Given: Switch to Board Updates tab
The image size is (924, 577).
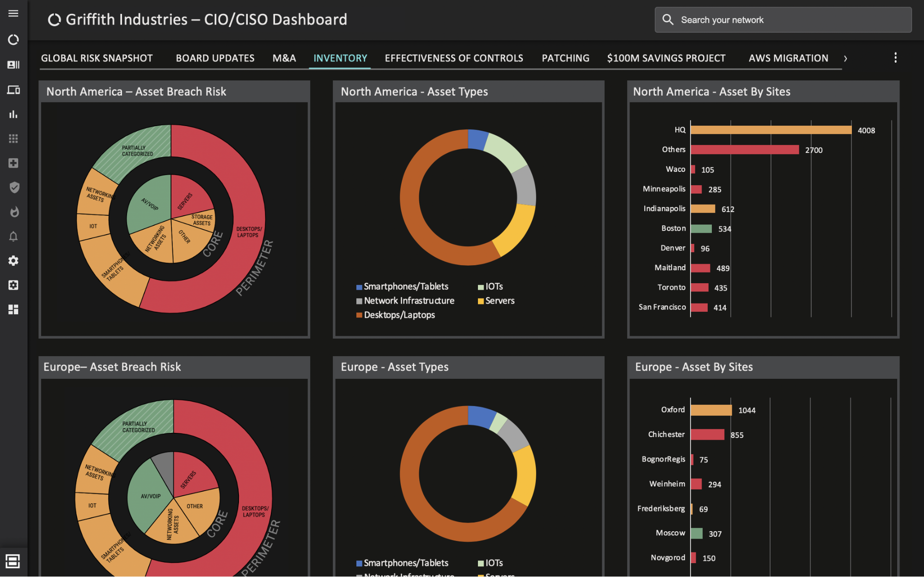Looking at the screenshot, I should point(215,58).
